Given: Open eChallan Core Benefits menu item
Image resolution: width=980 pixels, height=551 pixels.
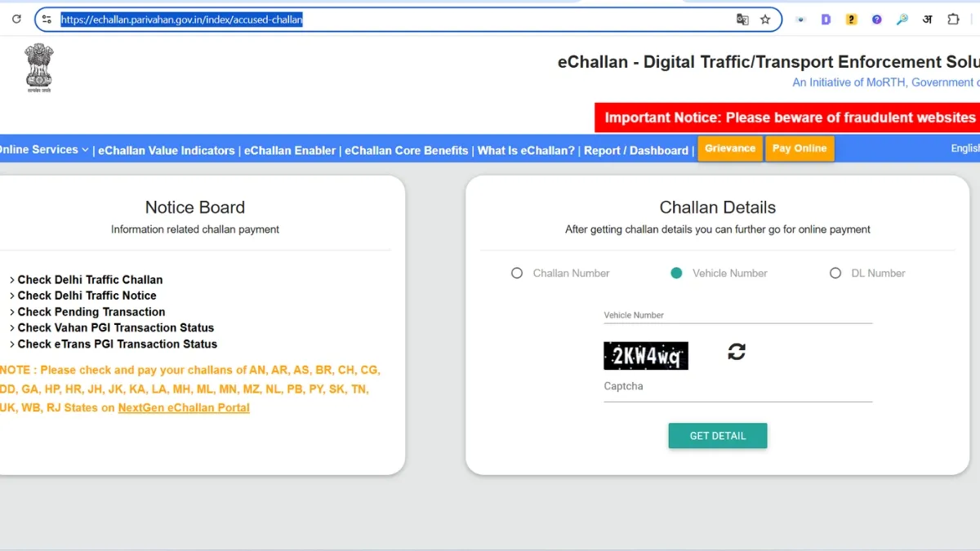Looking at the screenshot, I should (407, 150).
